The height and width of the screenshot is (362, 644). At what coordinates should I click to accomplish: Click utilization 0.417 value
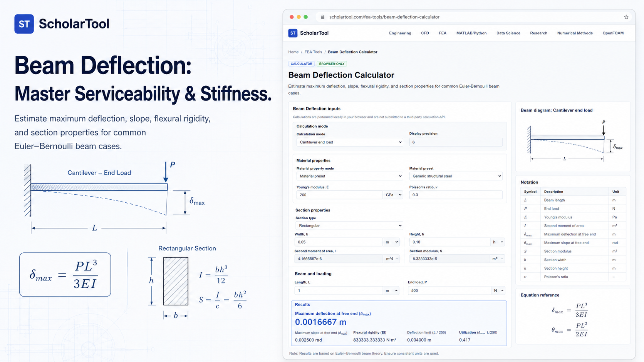pyautogui.click(x=465, y=340)
